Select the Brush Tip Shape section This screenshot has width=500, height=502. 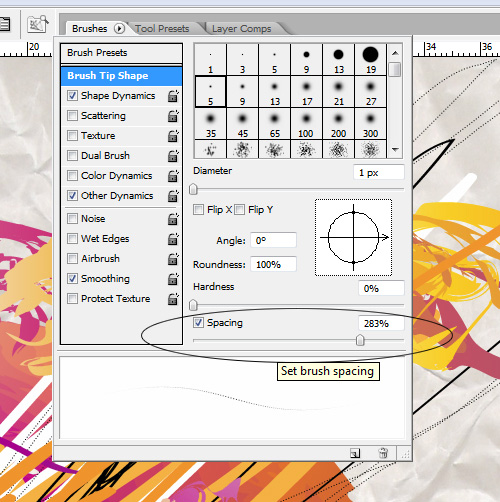point(121,76)
